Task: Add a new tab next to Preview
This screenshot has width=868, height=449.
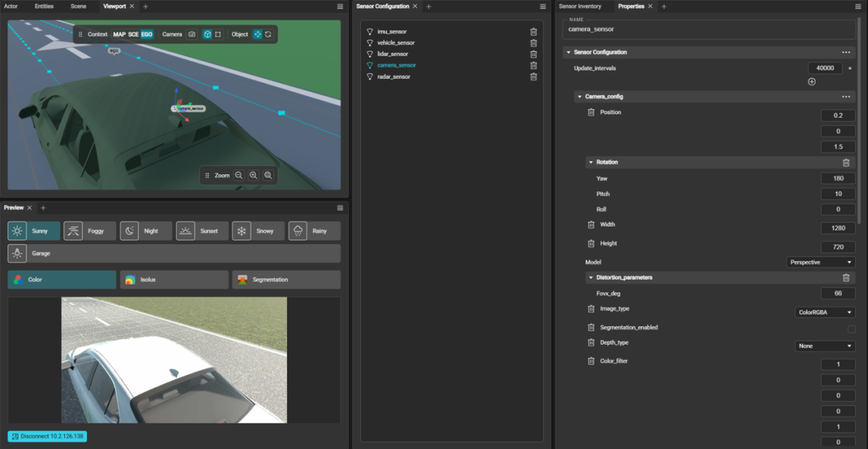Action: click(43, 208)
